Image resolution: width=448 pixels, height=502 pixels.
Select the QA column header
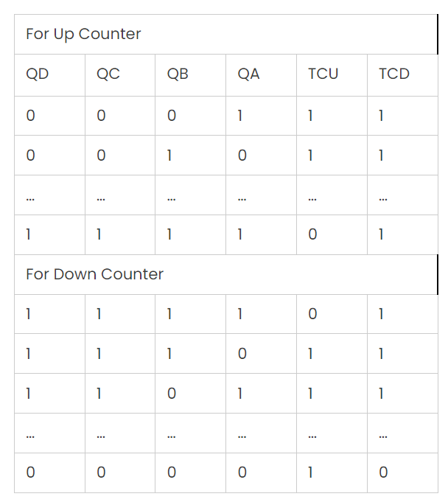tap(261, 75)
